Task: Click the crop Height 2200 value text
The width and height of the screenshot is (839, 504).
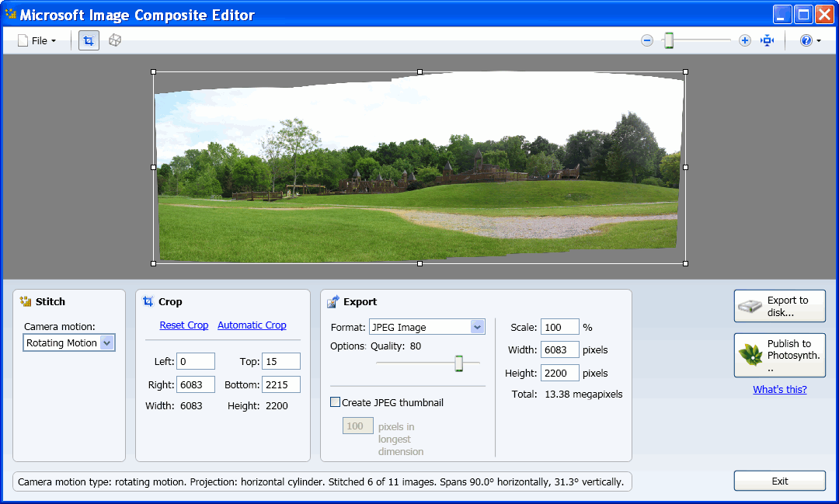Action: [277, 406]
